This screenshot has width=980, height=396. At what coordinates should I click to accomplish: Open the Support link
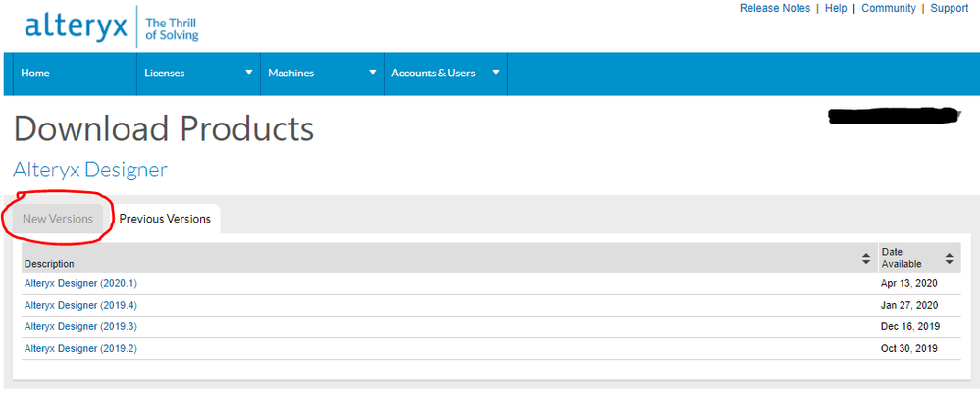(x=949, y=8)
